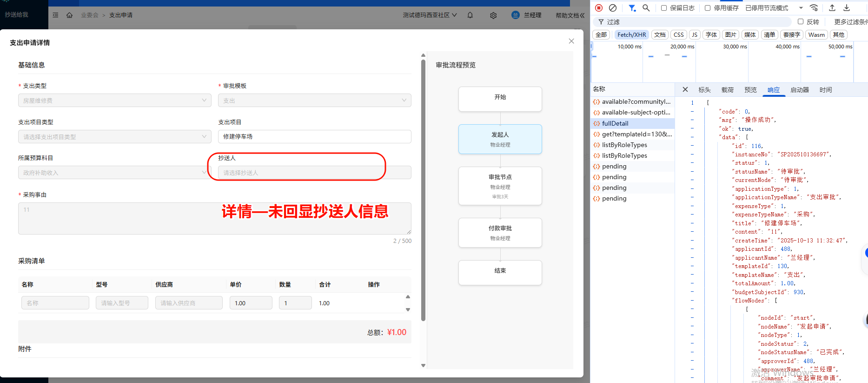
Task: Open the 支出项目类型 dropdown
Action: click(x=115, y=137)
